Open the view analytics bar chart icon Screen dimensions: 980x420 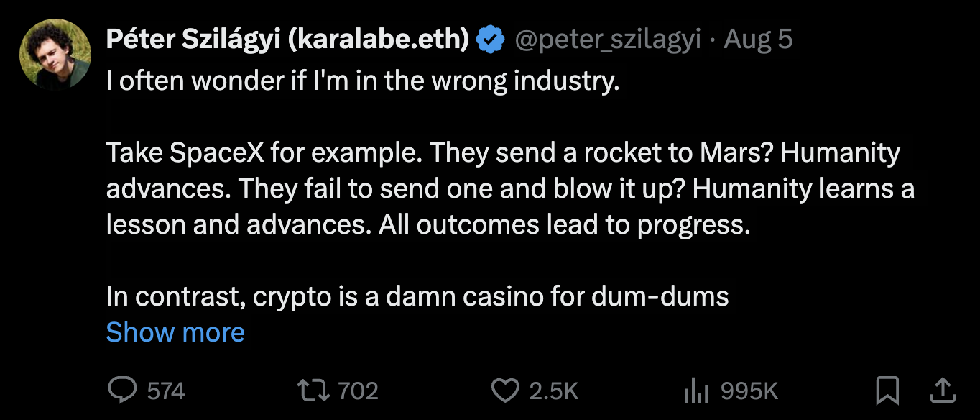695,390
